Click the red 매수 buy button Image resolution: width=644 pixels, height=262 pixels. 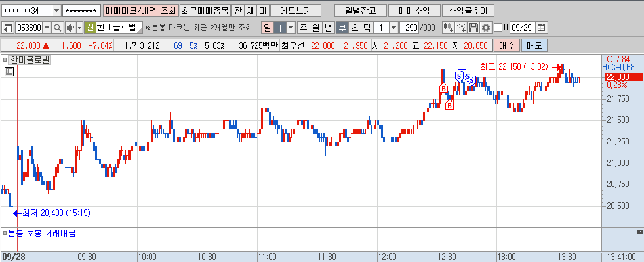(x=507, y=46)
